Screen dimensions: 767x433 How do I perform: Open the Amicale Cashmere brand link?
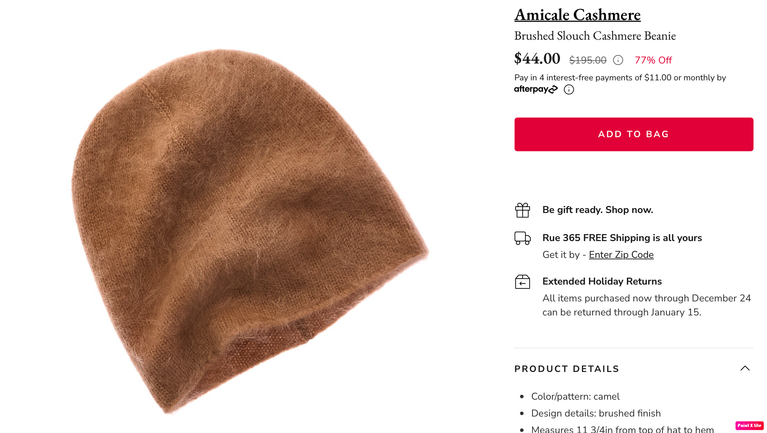[577, 15]
